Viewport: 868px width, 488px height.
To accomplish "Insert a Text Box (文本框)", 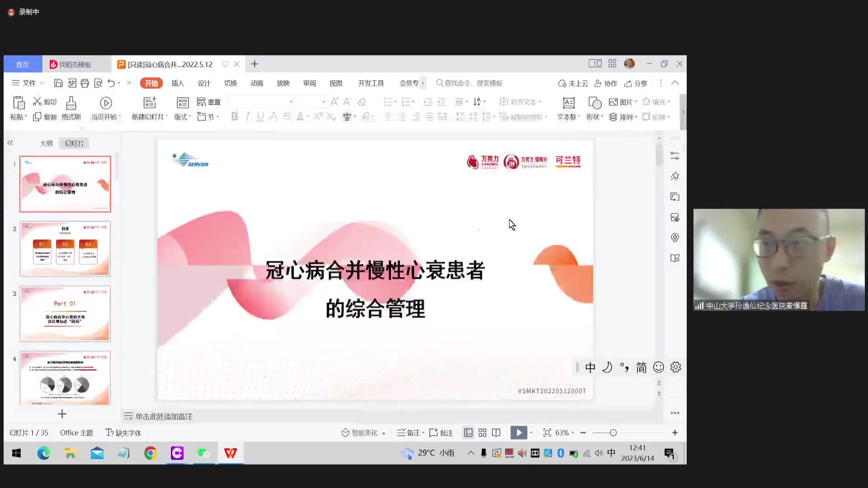I will (568, 103).
